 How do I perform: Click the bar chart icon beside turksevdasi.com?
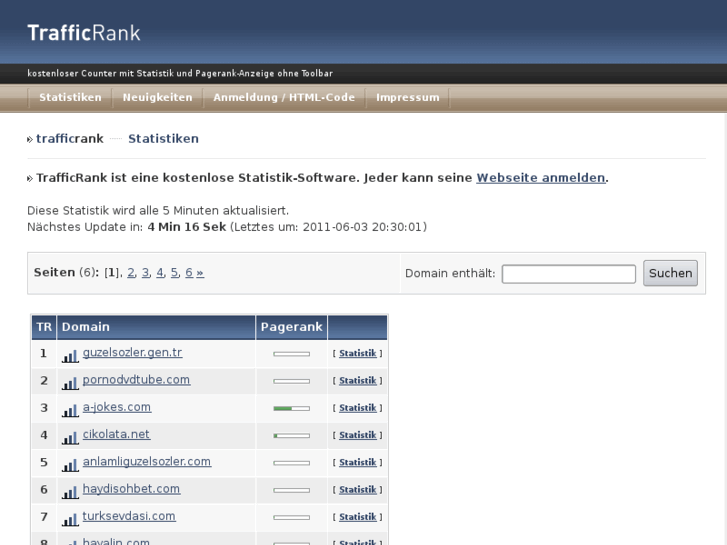(x=70, y=520)
